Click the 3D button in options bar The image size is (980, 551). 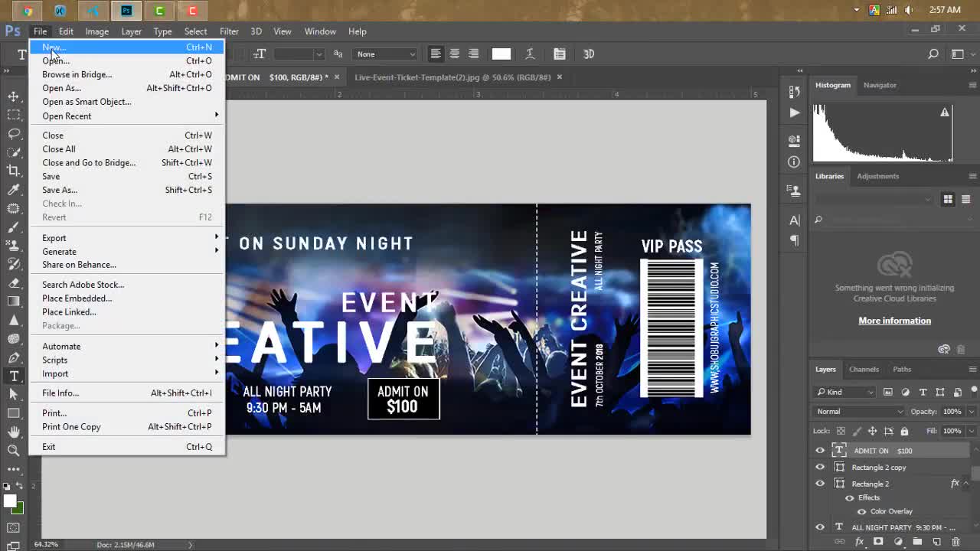589,54
